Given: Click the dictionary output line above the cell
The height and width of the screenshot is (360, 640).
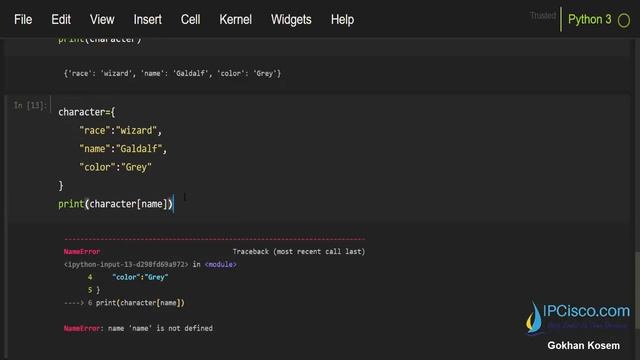Looking at the screenshot, I should point(172,73).
